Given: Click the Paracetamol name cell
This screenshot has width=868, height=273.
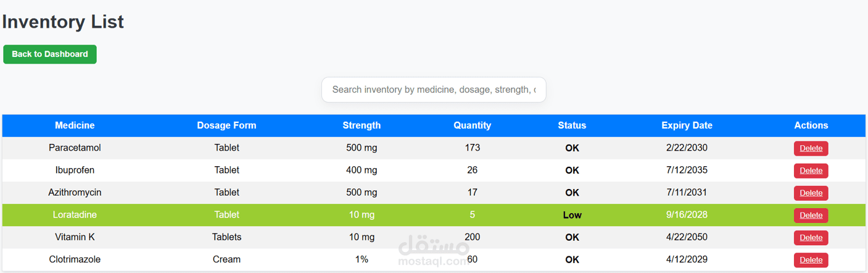Looking at the screenshot, I should [x=75, y=148].
